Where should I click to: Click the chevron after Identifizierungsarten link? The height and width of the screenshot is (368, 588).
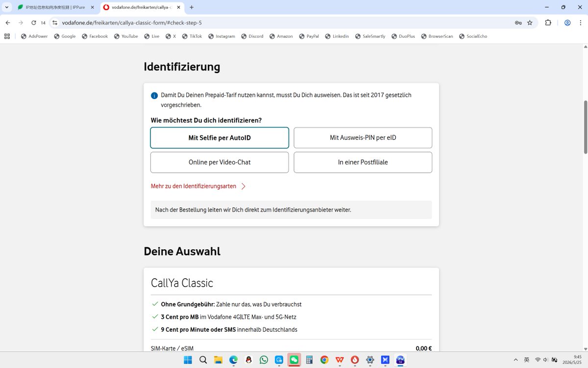(244, 186)
